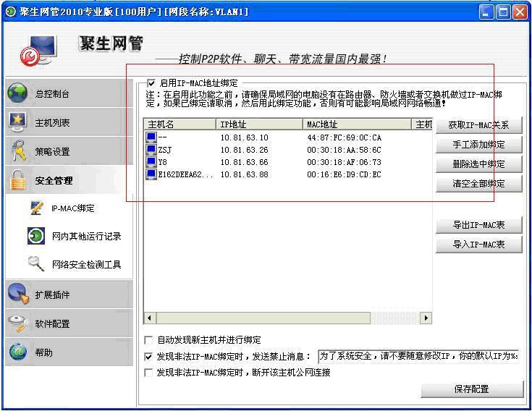Image resolution: width=532 pixels, height=411 pixels.
Task: Click the 网络安全检测工具 magnifier icon
Action: click(35, 265)
